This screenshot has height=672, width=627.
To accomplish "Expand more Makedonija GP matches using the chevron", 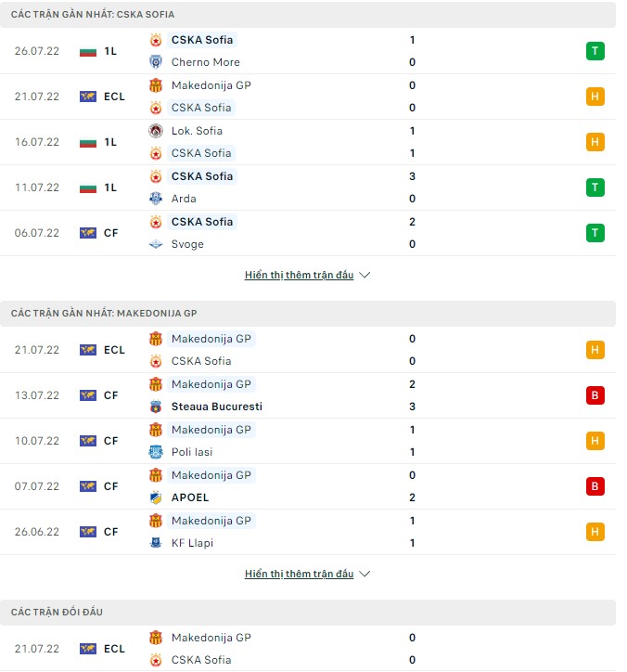I will click(x=365, y=575).
